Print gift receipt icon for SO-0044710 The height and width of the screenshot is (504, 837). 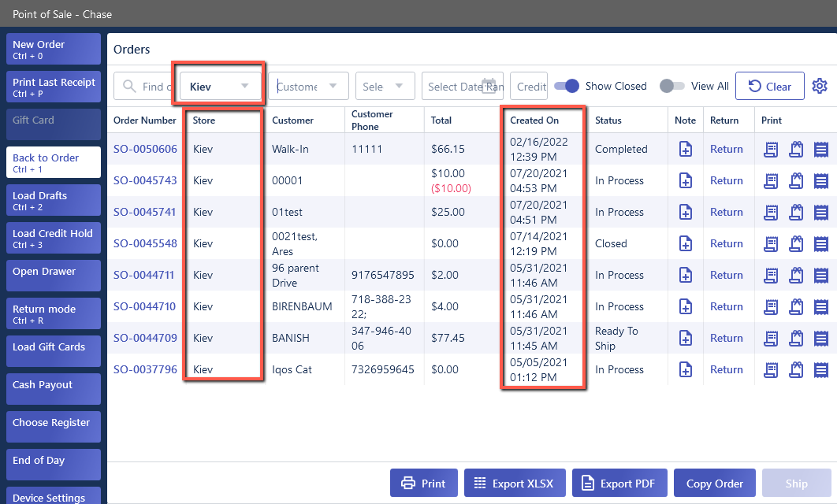[796, 306]
